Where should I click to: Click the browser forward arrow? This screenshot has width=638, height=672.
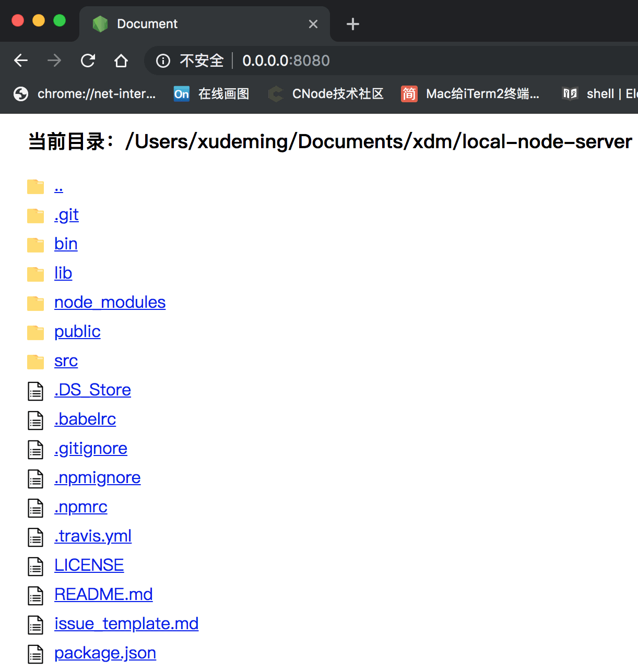(x=54, y=61)
